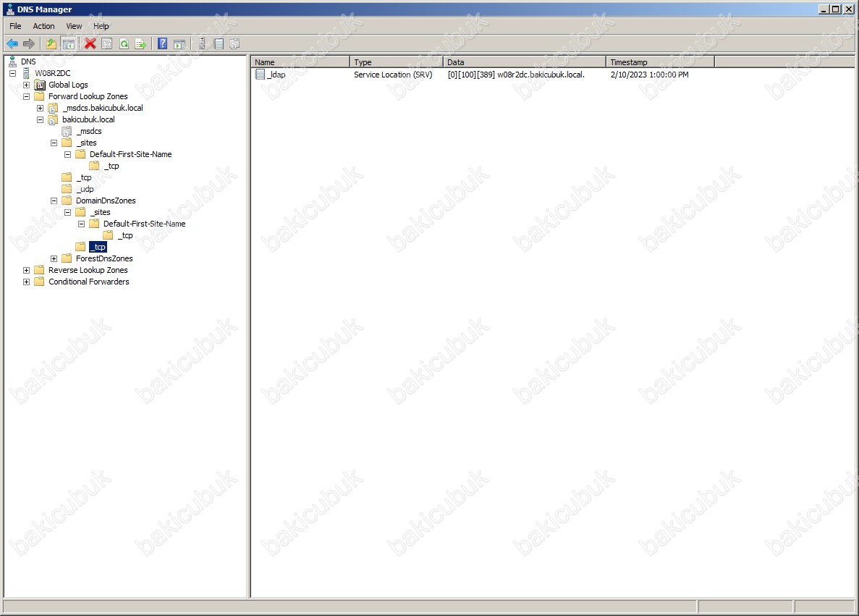
Task: Click the w08r2dc.bakicubuk.local. data cell
Action: point(516,75)
